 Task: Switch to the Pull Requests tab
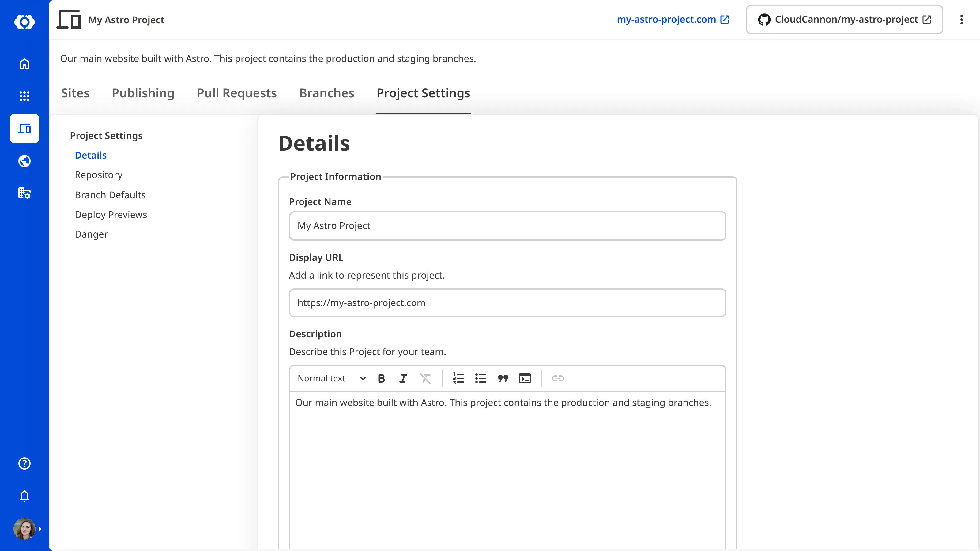(237, 93)
